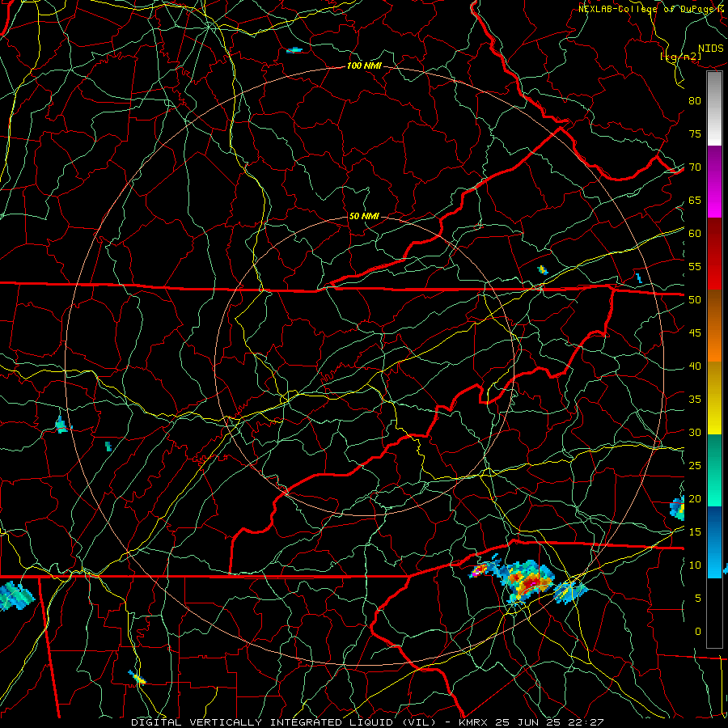Image resolution: width=728 pixels, height=728 pixels.
Task: Click the 70 value on the VIL scale
Action: 695,167
